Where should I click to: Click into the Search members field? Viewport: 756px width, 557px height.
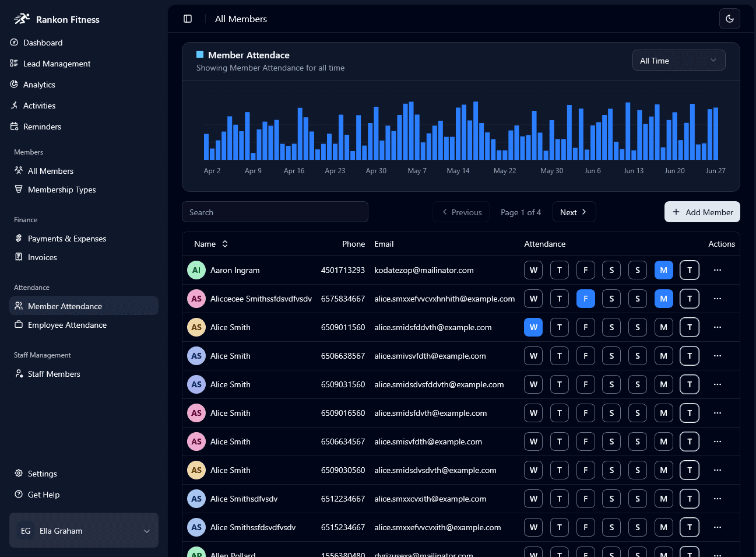275,212
